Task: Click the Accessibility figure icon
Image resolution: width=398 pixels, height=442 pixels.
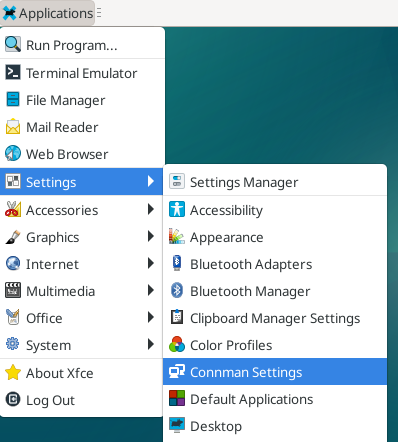Action: [x=177, y=209]
